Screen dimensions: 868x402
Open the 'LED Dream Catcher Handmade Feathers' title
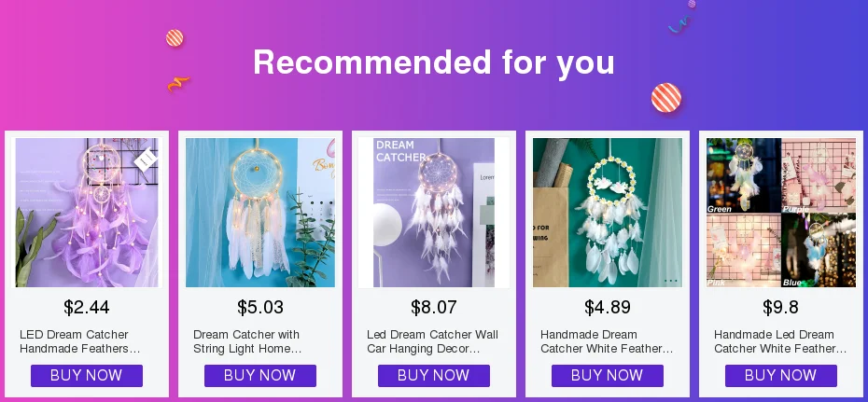[79, 341]
